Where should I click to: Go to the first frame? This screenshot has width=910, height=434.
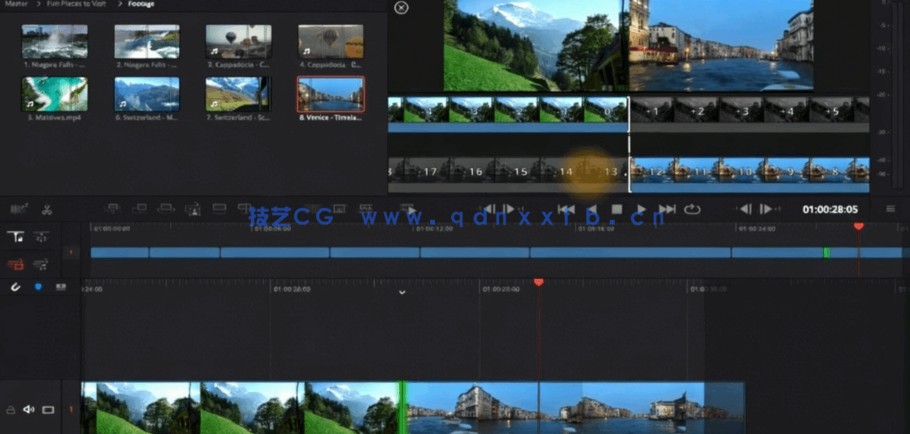pyautogui.click(x=566, y=209)
